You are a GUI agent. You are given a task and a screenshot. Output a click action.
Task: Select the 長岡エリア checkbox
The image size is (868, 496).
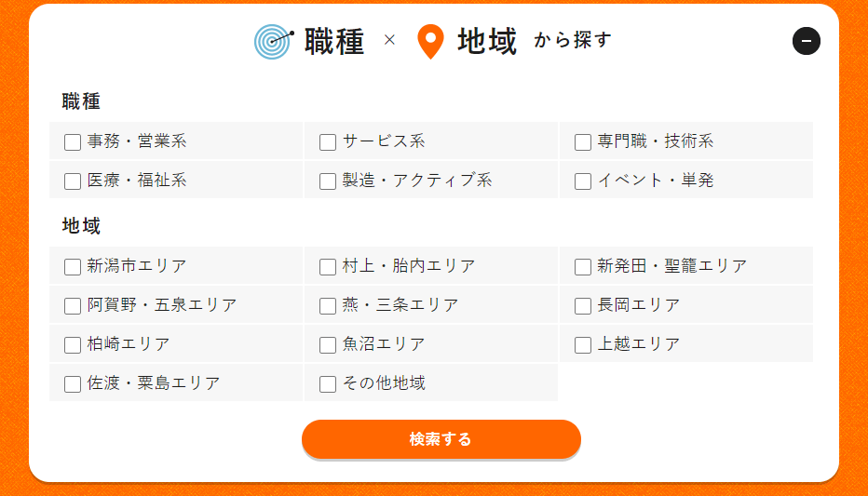coord(583,306)
